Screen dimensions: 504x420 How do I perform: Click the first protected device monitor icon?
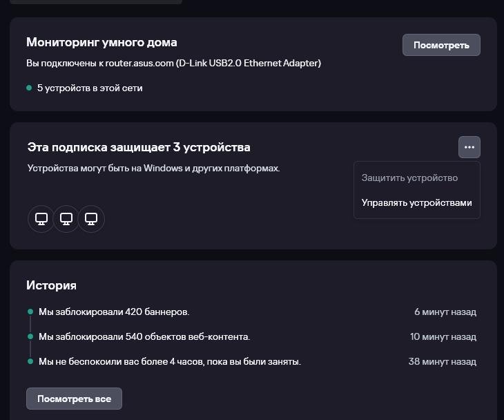(41, 219)
